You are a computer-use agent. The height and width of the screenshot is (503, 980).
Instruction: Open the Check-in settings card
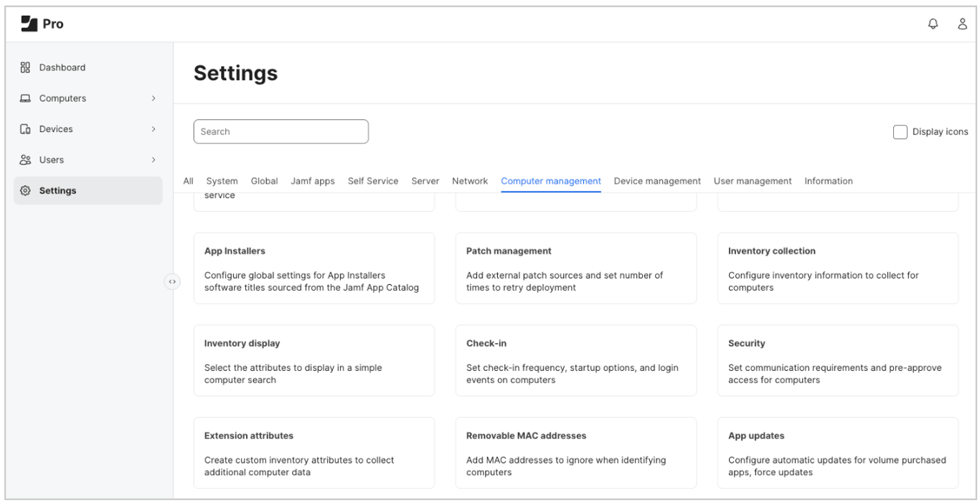(x=575, y=360)
